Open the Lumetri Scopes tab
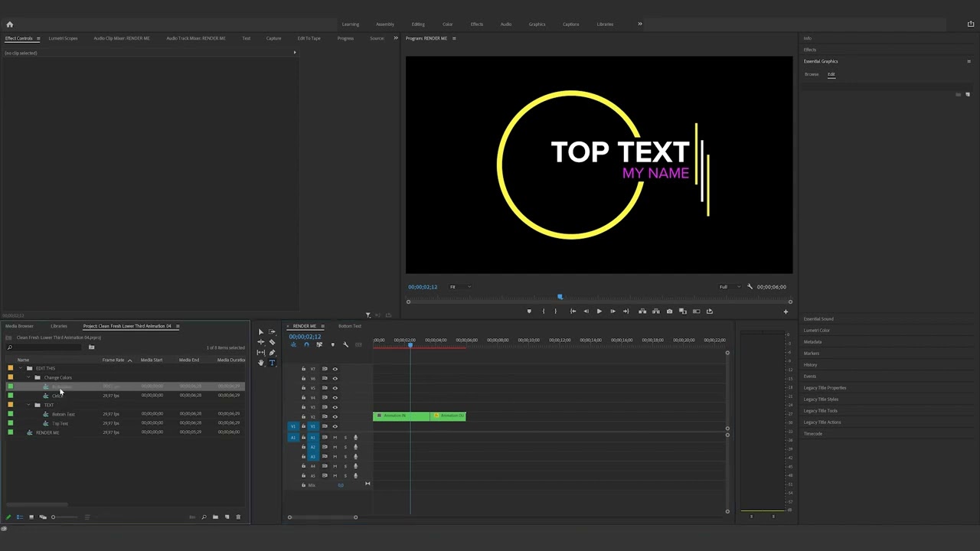The width and height of the screenshot is (980, 551). (x=63, y=38)
